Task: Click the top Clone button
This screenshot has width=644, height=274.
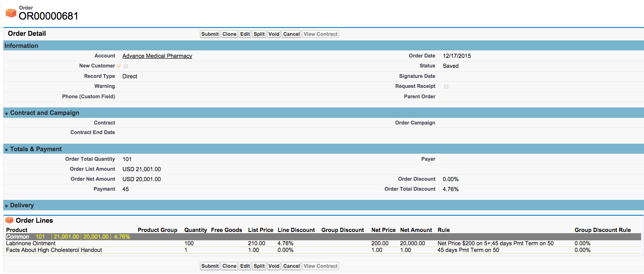Action: 229,34
